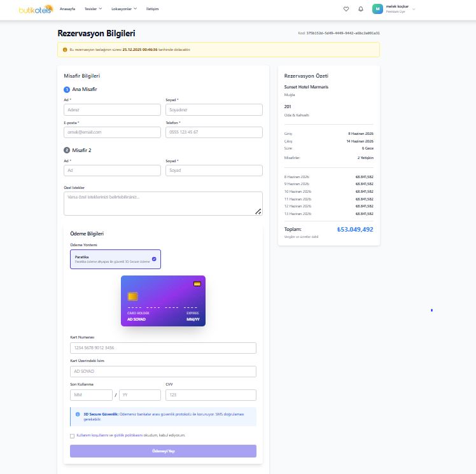Select Paratika payment method option
Screen dimensions: 476x474
[x=115, y=259]
